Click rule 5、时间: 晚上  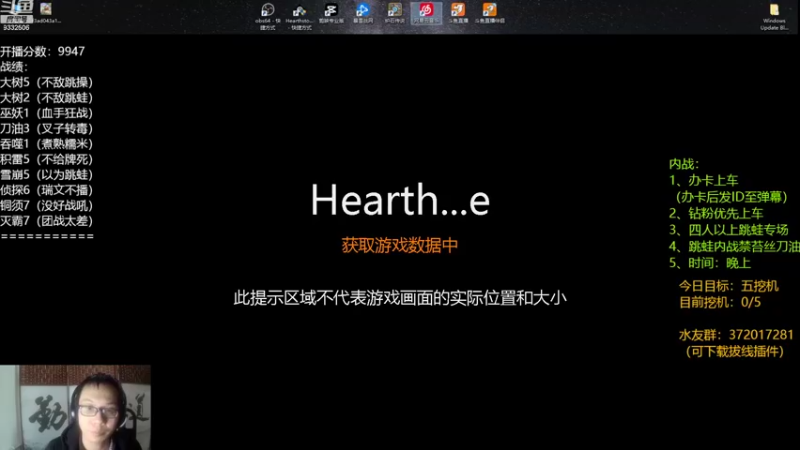tap(710, 263)
